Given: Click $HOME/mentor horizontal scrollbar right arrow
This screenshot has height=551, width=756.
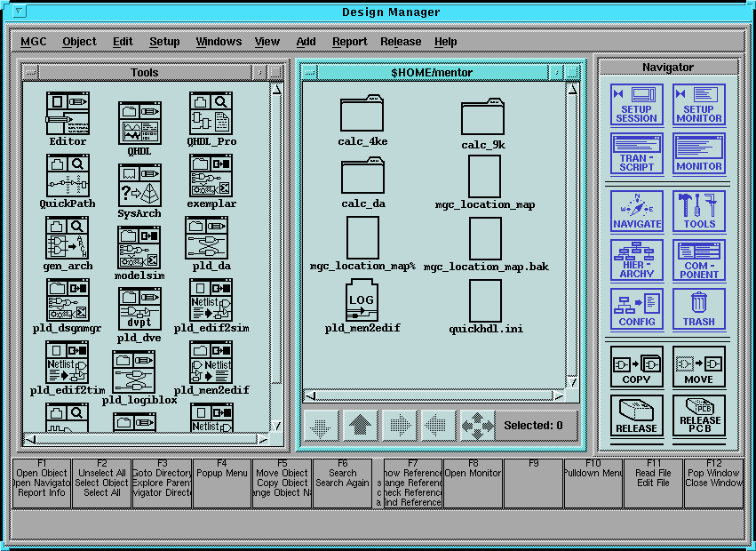Looking at the screenshot, I should (560, 396).
